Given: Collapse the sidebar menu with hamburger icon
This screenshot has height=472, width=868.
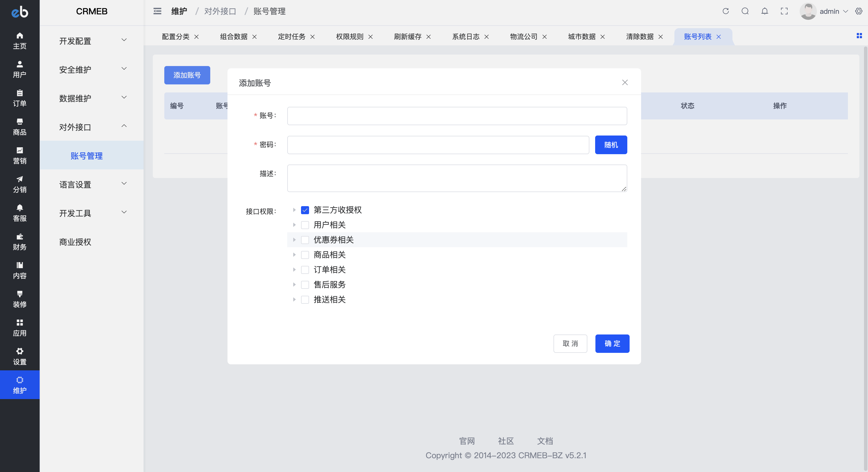Looking at the screenshot, I should [x=157, y=11].
